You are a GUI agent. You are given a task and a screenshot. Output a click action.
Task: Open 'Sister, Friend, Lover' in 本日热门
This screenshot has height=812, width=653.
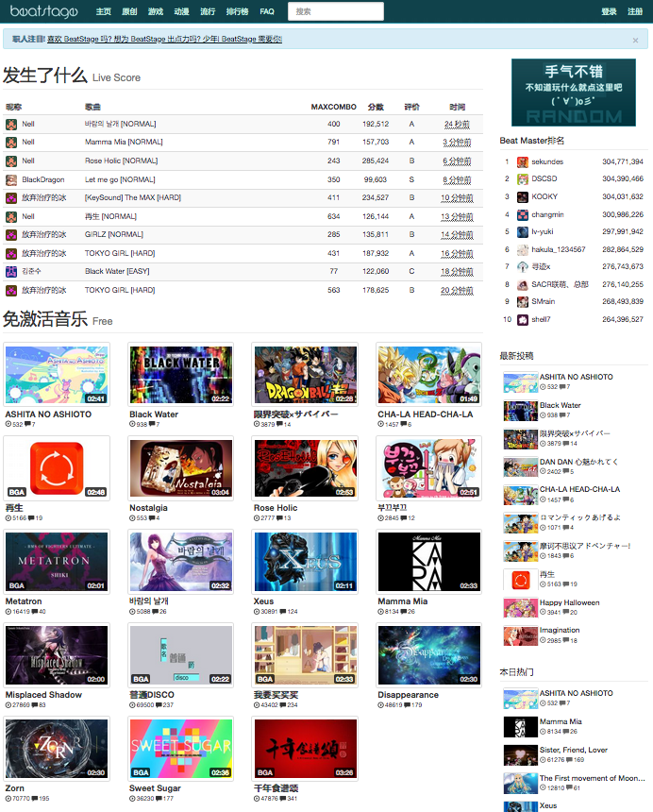click(x=574, y=750)
